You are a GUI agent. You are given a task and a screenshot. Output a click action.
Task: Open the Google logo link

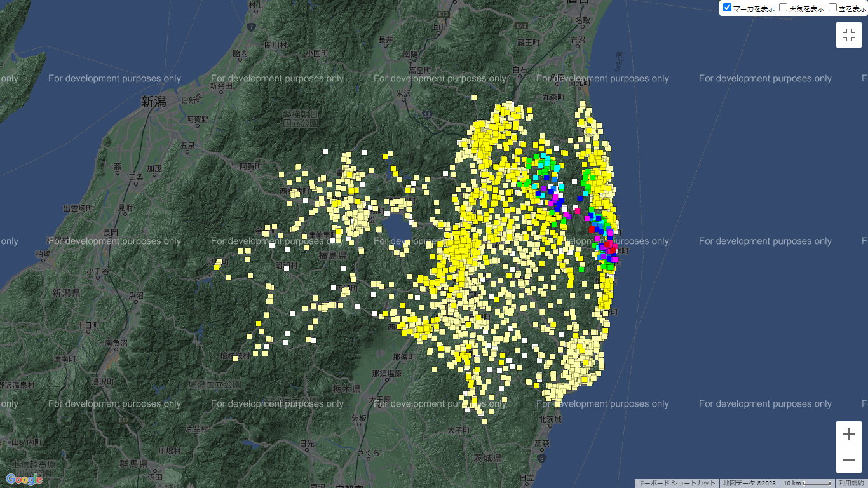point(24,479)
